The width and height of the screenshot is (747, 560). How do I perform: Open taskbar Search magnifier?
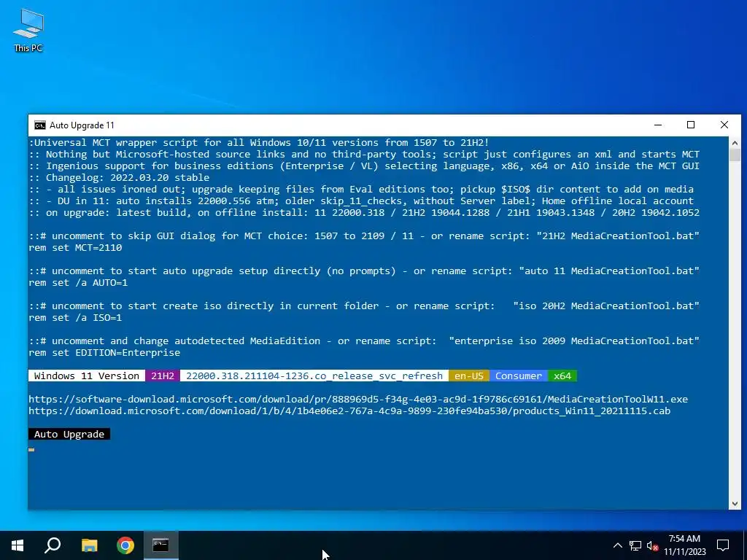53,545
